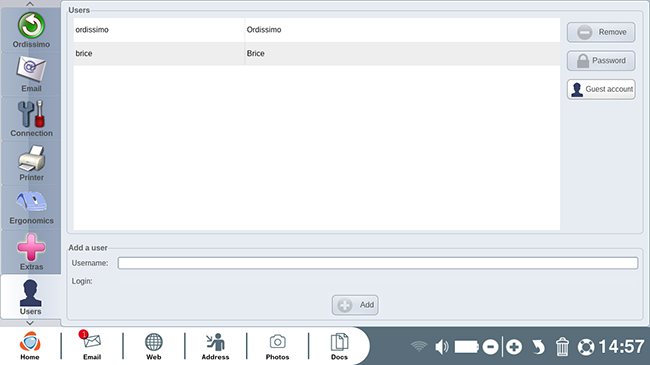Open Photos from the taskbar
This screenshot has height=365, width=650.
pyautogui.click(x=277, y=346)
